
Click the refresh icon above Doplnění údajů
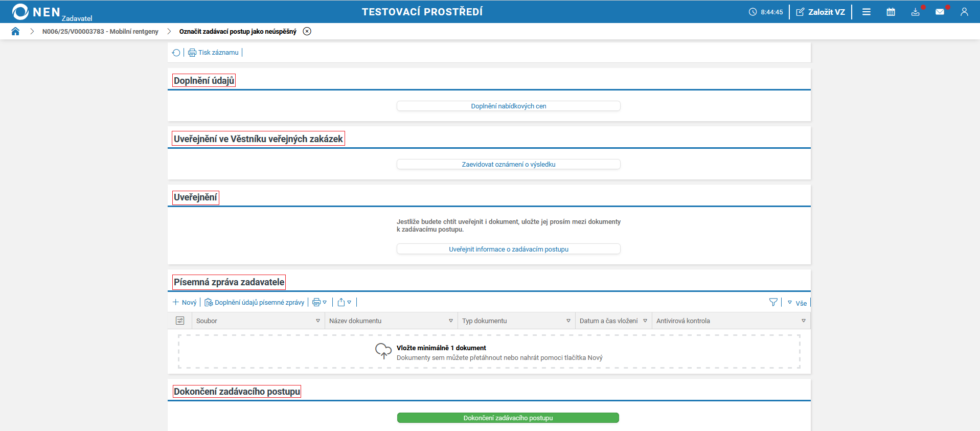click(x=176, y=52)
